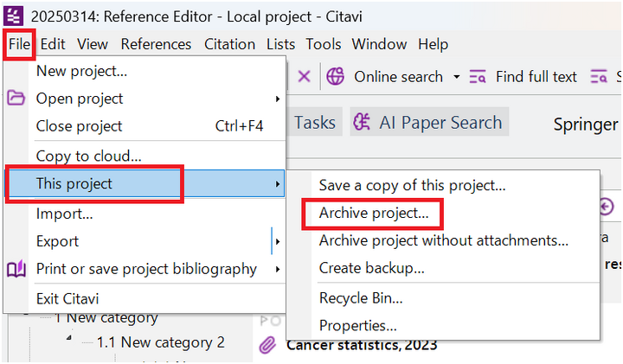The width and height of the screenshot is (623, 364).
Task: Click the Springer text label
Action: pos(586,125)
